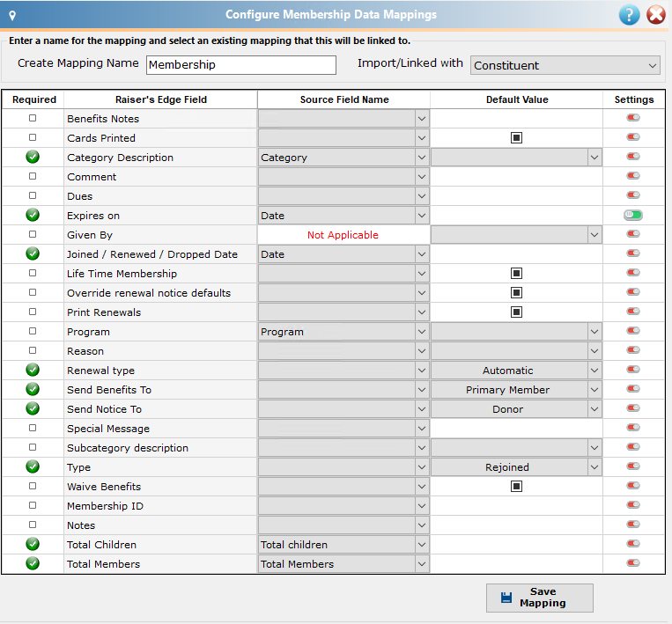Toggle Waive Benefits default value checkbox
The height and width of the screenshot is (624, 672).
click(516, 486)
